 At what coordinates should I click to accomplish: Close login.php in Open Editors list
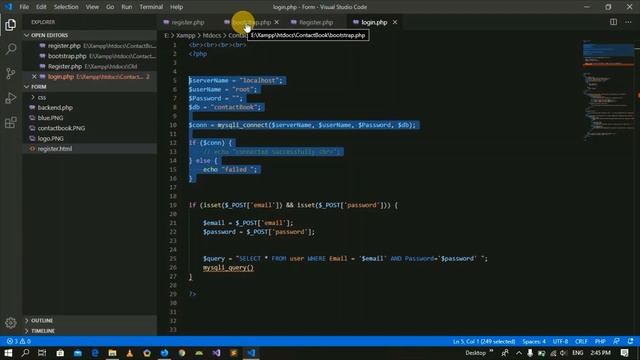pos(34,77)
